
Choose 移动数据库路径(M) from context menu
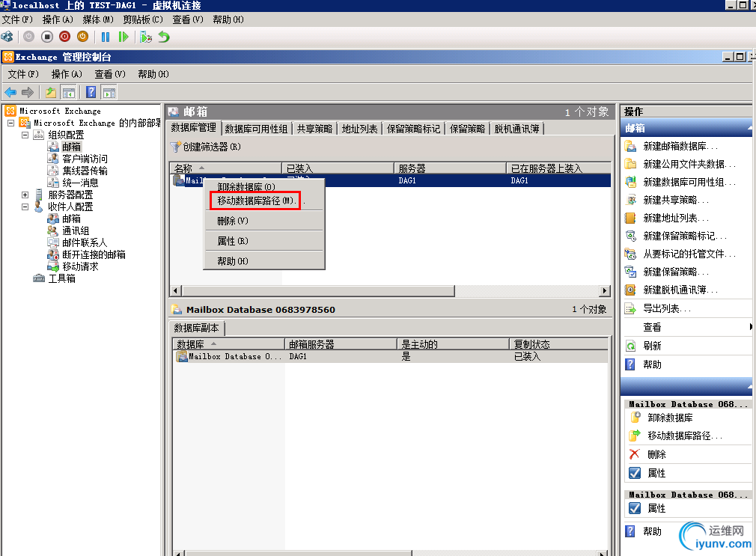pyautogui.click(x=256, y=201)
